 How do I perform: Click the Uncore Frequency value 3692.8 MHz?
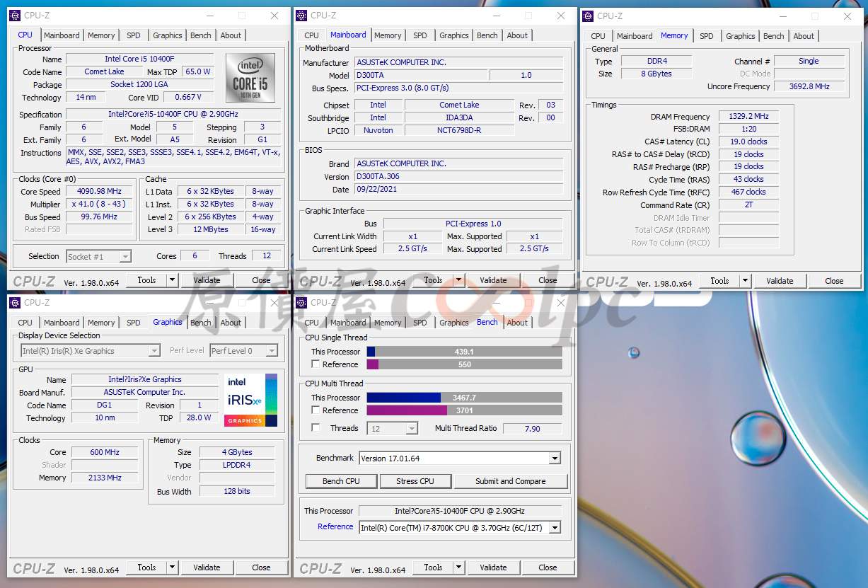tap(809, 86)
